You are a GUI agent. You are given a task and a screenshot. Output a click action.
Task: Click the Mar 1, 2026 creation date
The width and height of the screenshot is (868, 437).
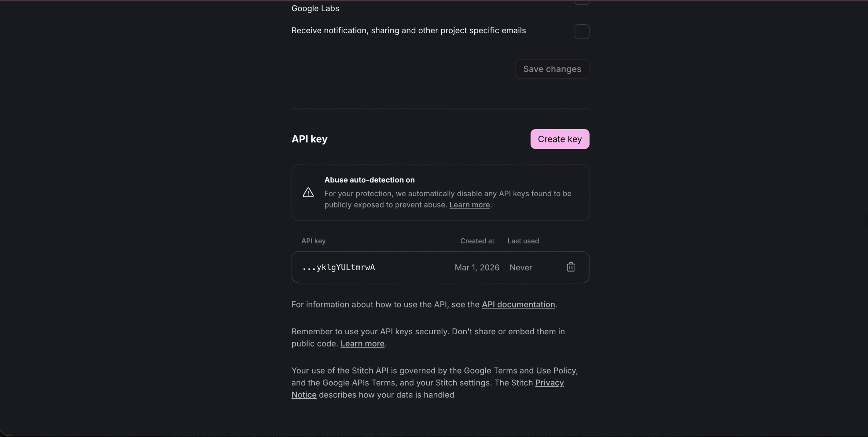tap(477, 267)
